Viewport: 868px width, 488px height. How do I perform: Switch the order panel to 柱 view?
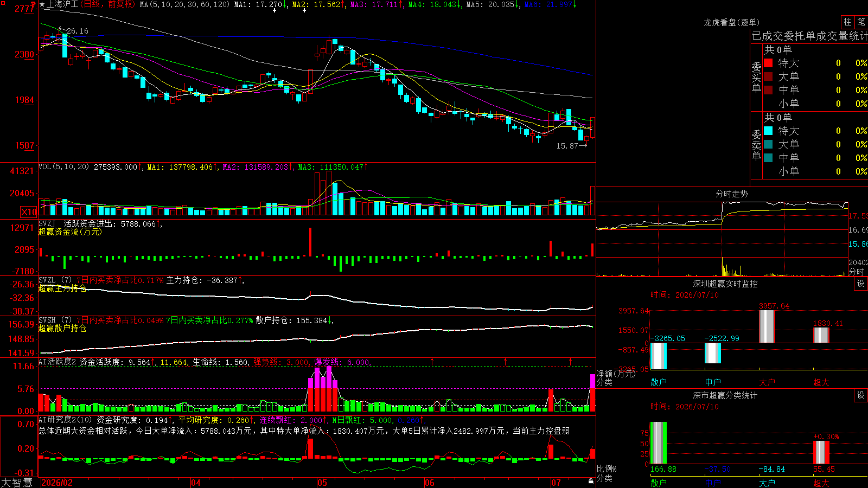click(847, 22)
